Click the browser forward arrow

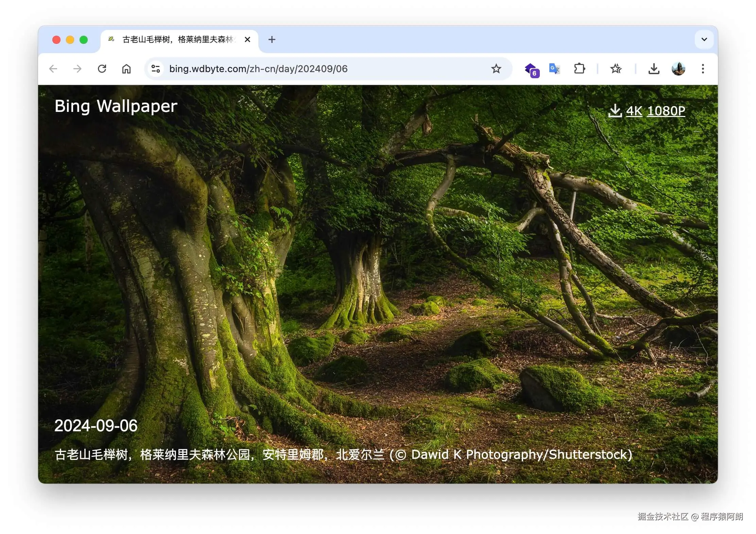point(78,69)
